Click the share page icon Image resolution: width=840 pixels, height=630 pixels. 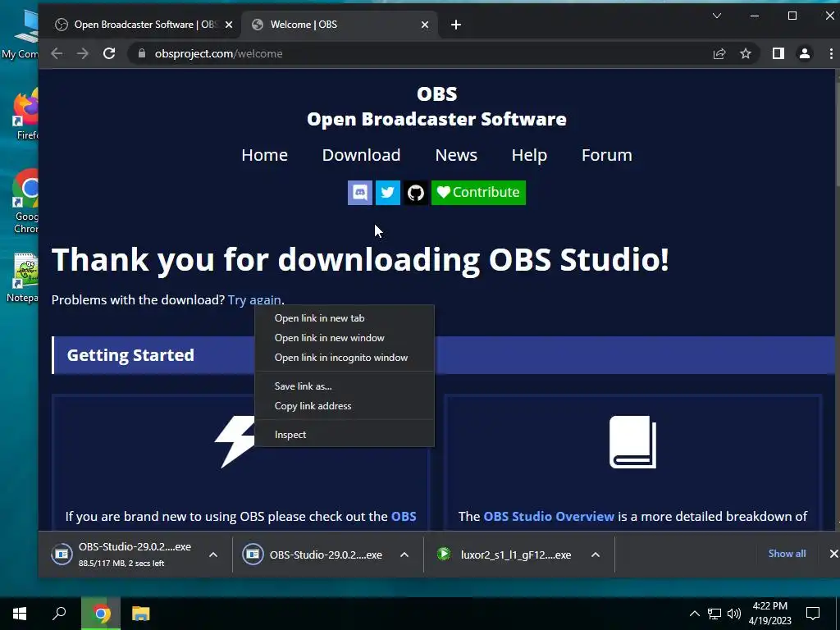point(719,53)
